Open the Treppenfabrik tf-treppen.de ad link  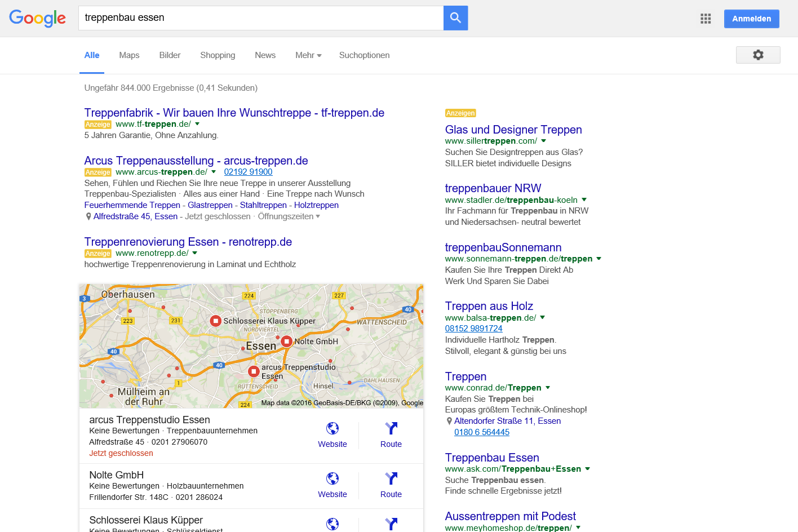(x=234, y=113)
